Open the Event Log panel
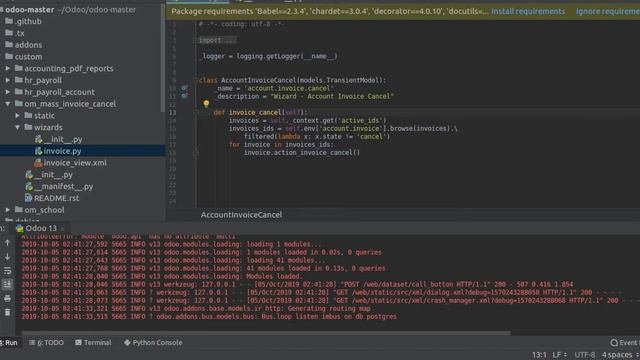Image resolution: width=640 pixels, height=360 pixels. [x=625, y=343]
